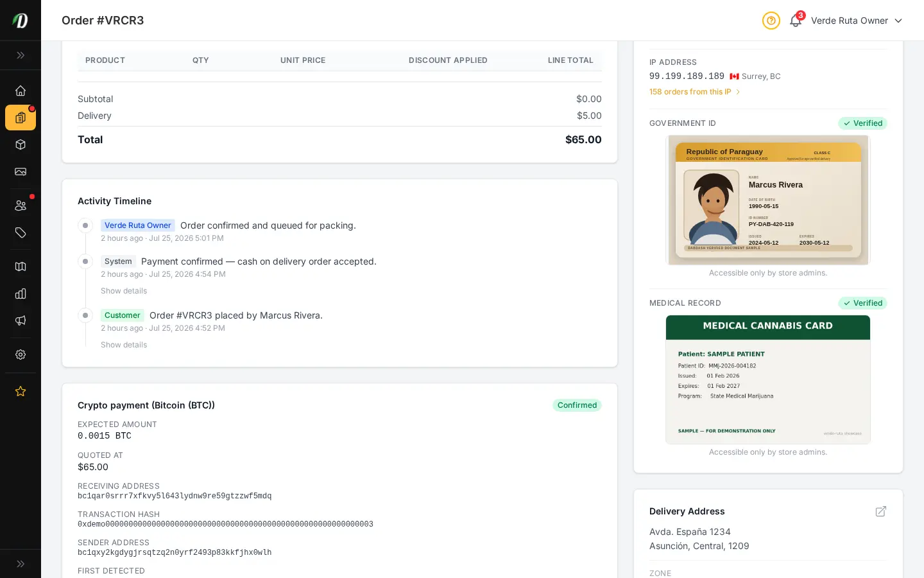
Task: Open Verde Ruta Owner account dropdown
Action: point(857,21)
